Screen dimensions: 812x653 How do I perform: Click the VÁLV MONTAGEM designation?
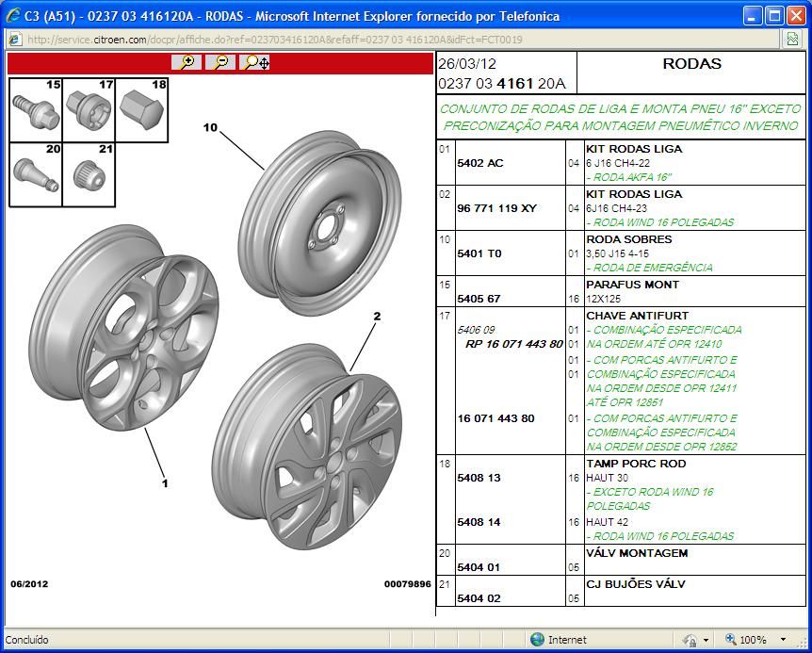tap(637, 553)
